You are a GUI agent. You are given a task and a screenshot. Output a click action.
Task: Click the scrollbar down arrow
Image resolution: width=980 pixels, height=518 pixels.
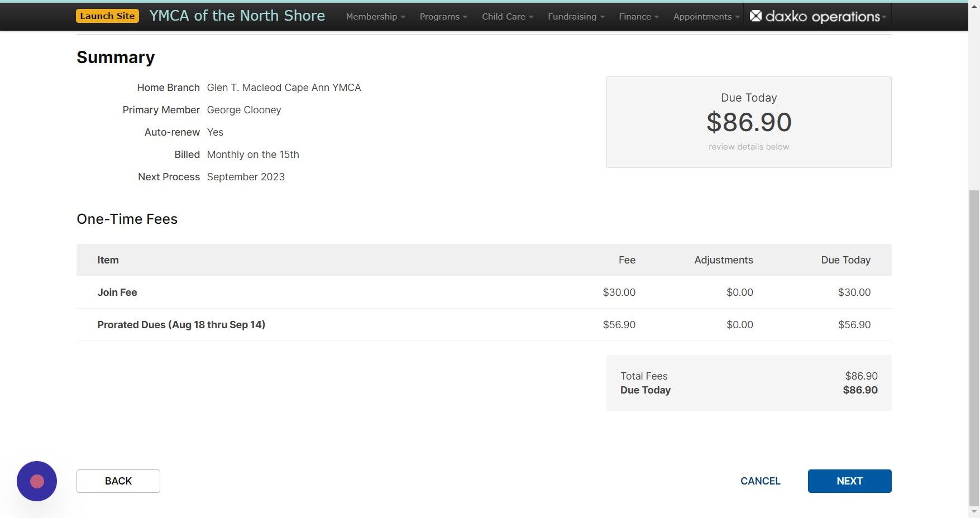click(975, 512)
